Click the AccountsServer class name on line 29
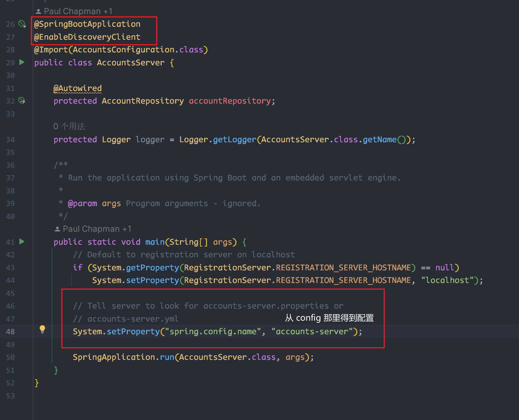 [x=130, y=62]
